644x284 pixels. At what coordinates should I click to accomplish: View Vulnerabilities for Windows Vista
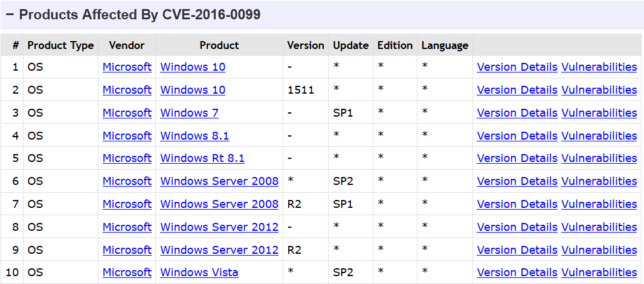(599, 273)
